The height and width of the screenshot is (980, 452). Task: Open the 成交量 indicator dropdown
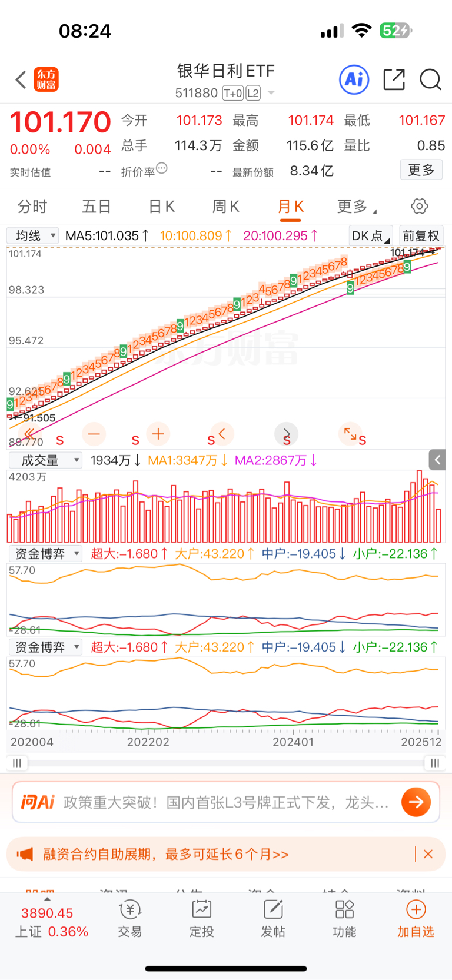[x=45, y=460]
